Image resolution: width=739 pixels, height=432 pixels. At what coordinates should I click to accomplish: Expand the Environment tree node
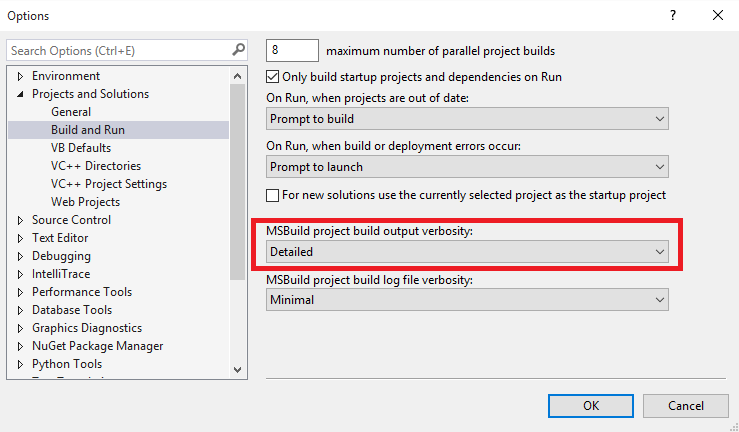pyautogui.click(x=20, y=76)
